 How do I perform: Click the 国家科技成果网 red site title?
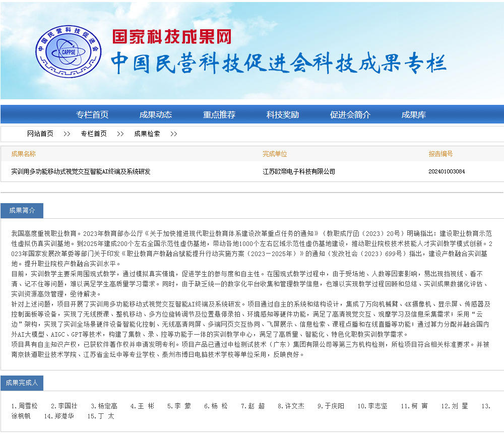coord(172,37)
